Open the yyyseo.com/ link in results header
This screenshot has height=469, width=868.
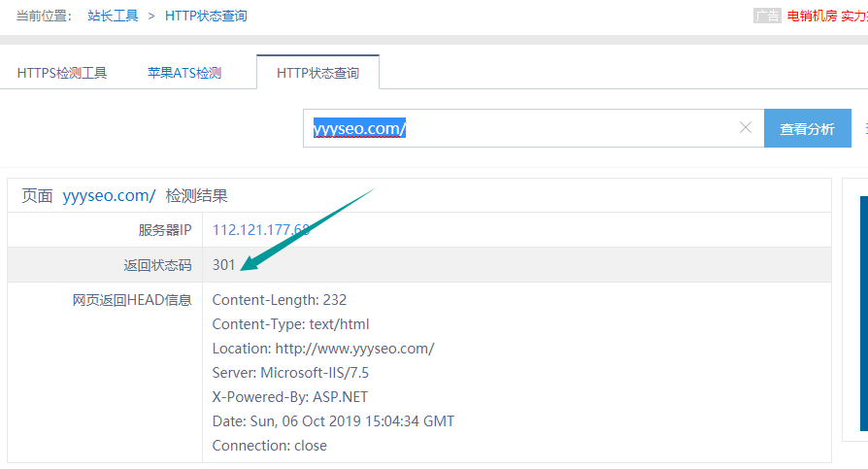coord(109,195)
